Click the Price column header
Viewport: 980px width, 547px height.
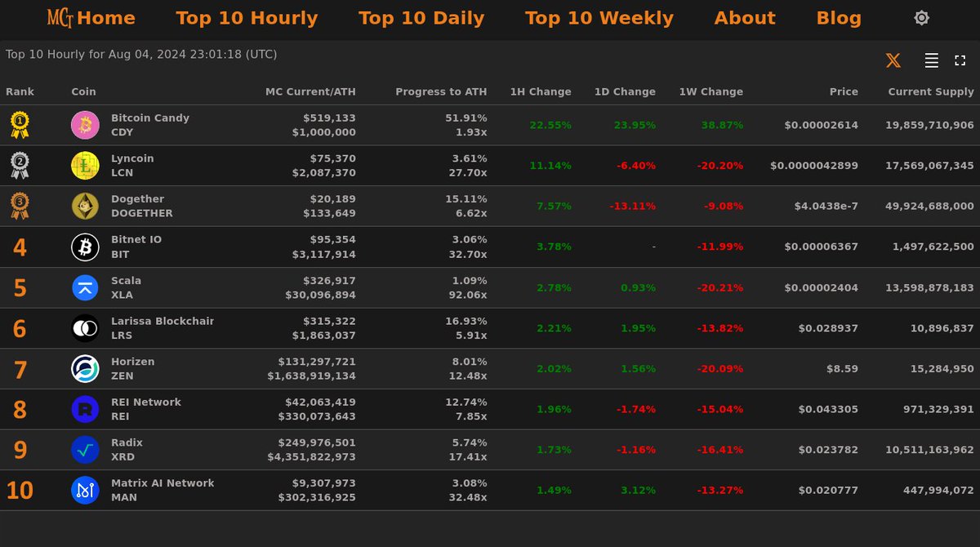click(844, 91)
